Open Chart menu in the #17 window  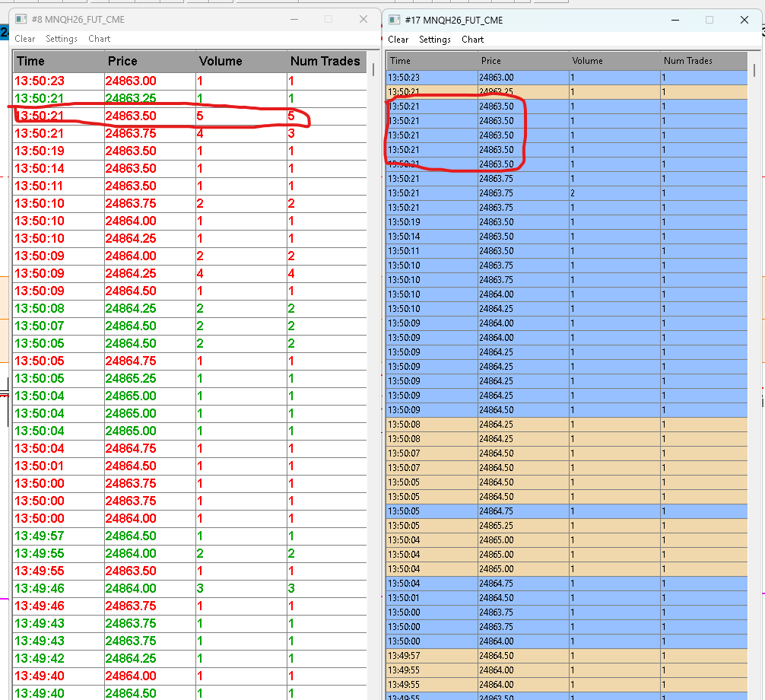point(472,40)
